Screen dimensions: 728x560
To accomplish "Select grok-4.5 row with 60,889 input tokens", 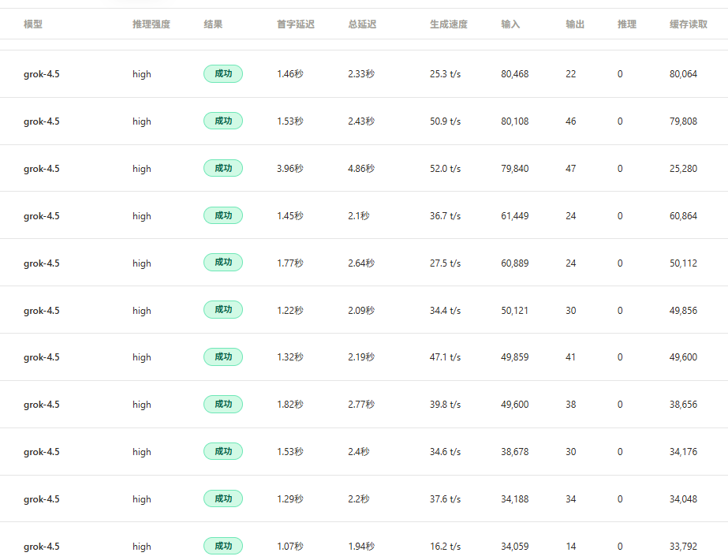I will [x=364, y=263].
